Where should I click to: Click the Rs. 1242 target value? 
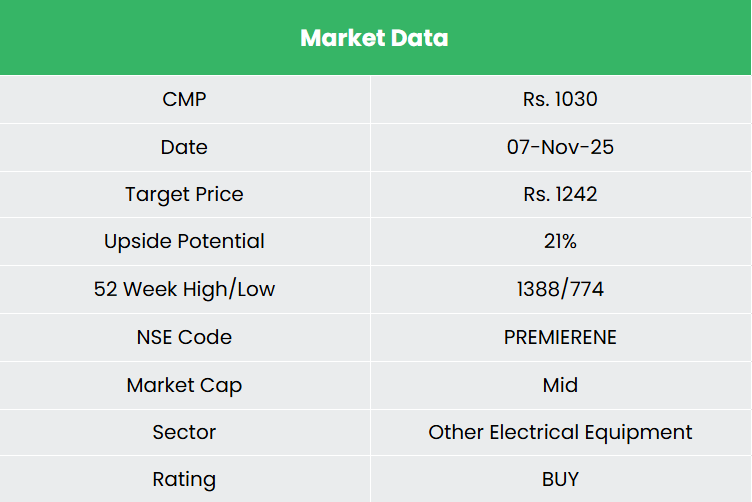pos(560,194)
